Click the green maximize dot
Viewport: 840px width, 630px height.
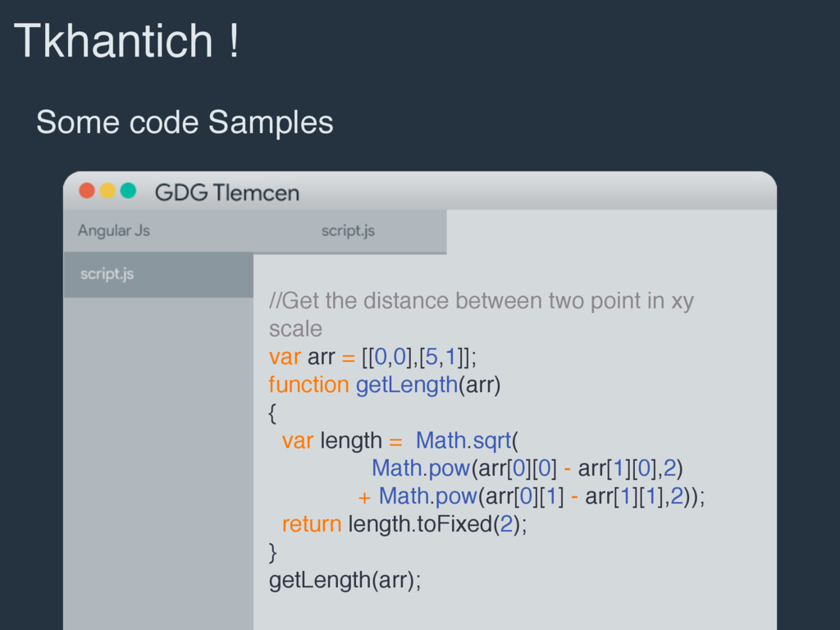tap(128, 190)
